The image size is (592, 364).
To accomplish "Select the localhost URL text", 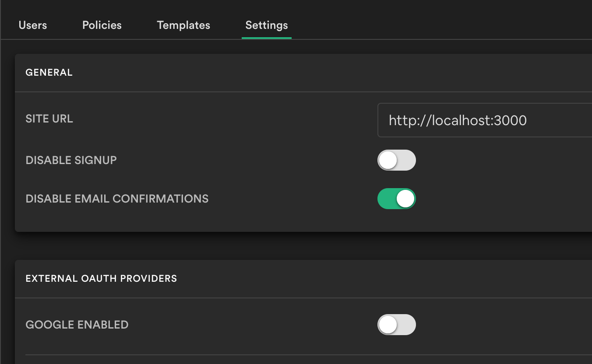I will [x=458, y=120].
